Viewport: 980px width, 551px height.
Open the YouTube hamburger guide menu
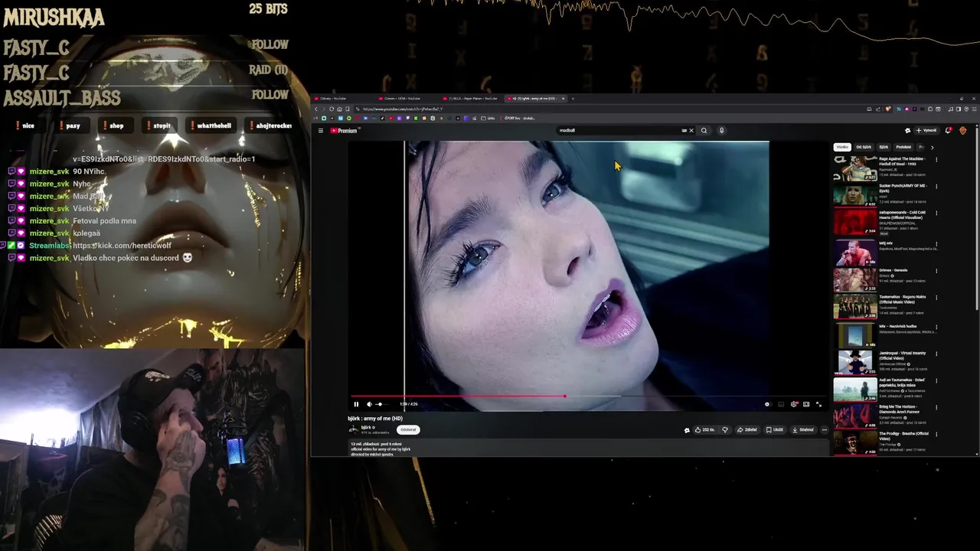(x=321, y=130)
